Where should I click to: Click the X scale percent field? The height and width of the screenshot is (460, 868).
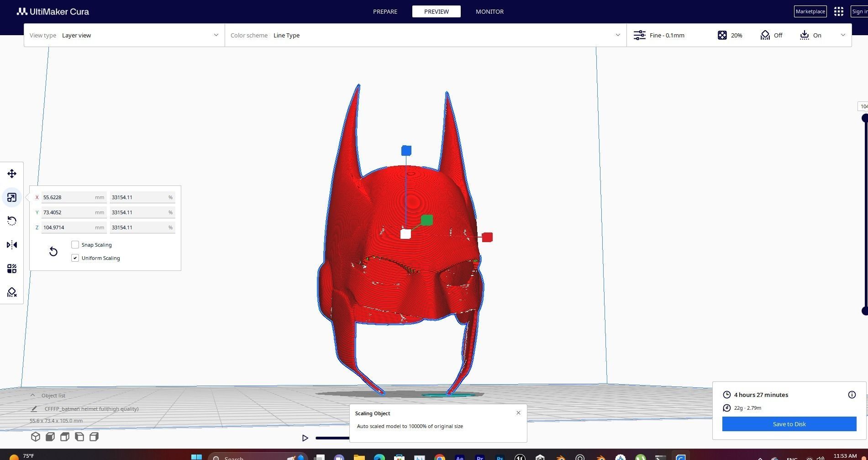tap(142, 197)
